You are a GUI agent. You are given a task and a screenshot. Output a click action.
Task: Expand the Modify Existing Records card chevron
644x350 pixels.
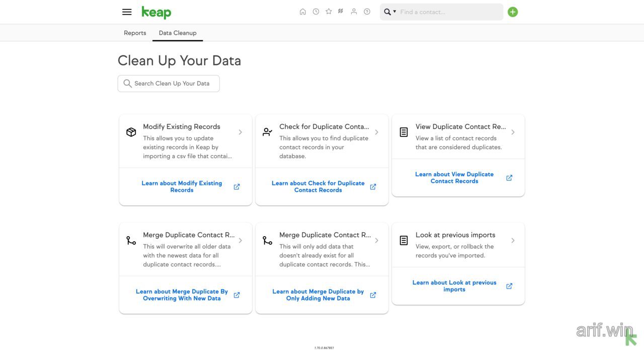[240, 132]
